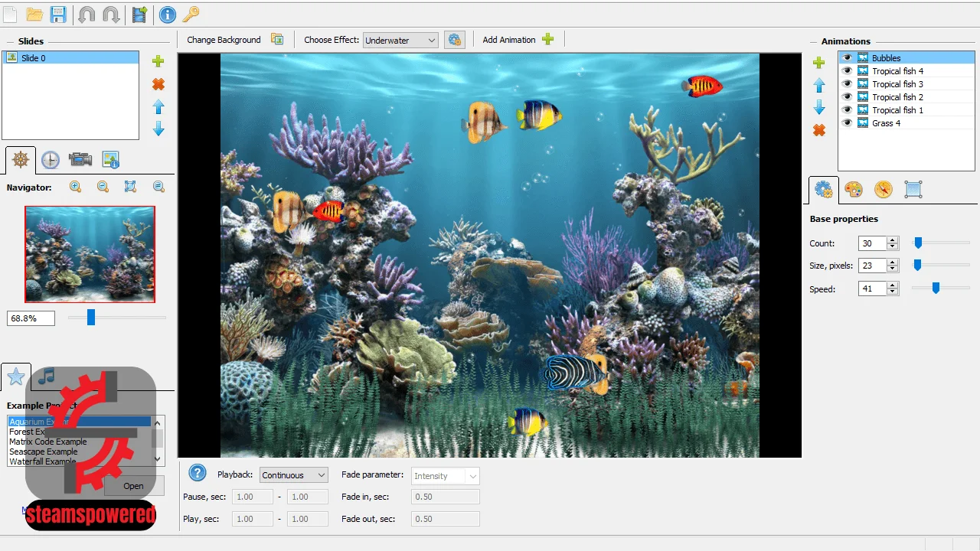Screen dimensions: 980x551
Task: Click the Open example project button
Action: (133, 486)
